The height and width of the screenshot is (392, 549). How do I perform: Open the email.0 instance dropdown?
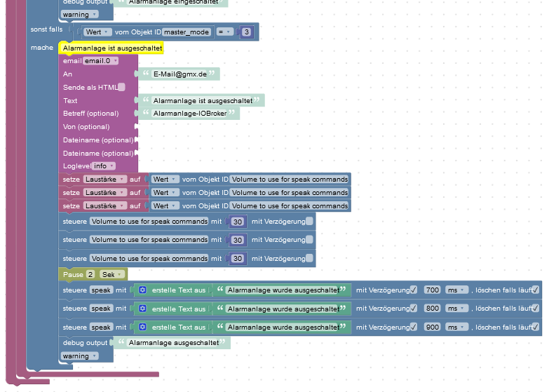pyautogui.click(x=100, y=61)
